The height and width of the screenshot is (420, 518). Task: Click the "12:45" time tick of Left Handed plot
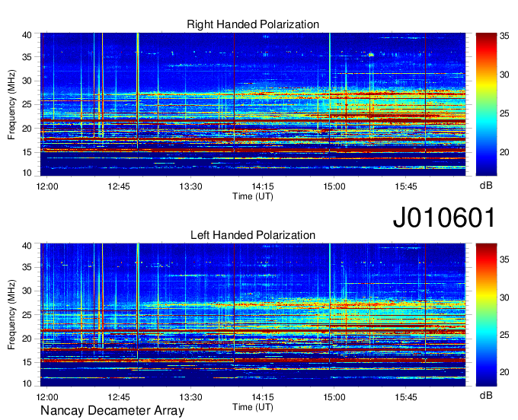[x=119, y=397]
